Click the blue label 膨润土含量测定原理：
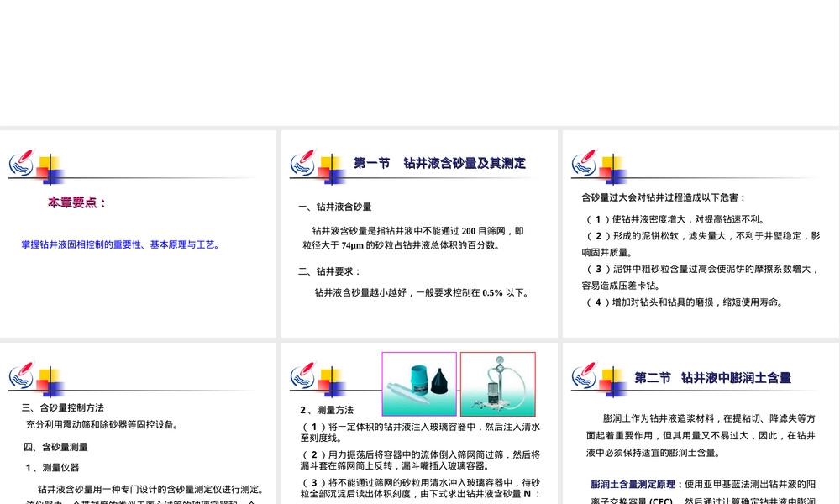The image size is (840, 504). [637, 484]
